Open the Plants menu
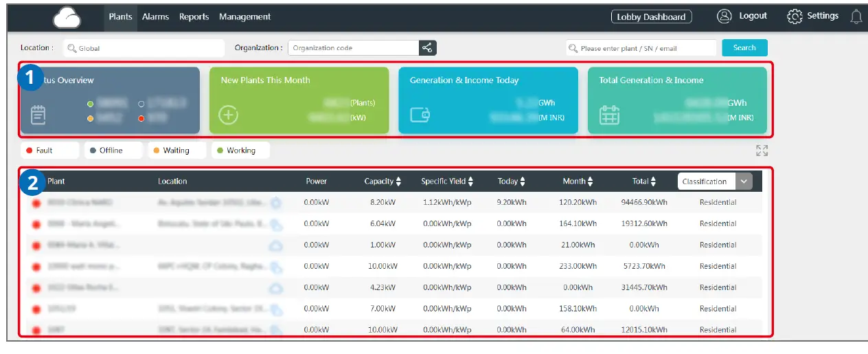Viewport: 868px width, 354px height. pyautogui.click(x=120, y=17)
